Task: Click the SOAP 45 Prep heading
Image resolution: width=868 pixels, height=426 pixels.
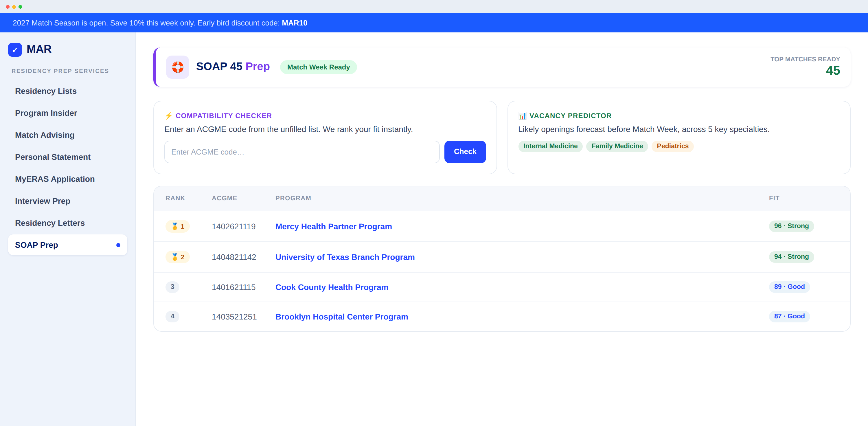Action: [233, 66]
